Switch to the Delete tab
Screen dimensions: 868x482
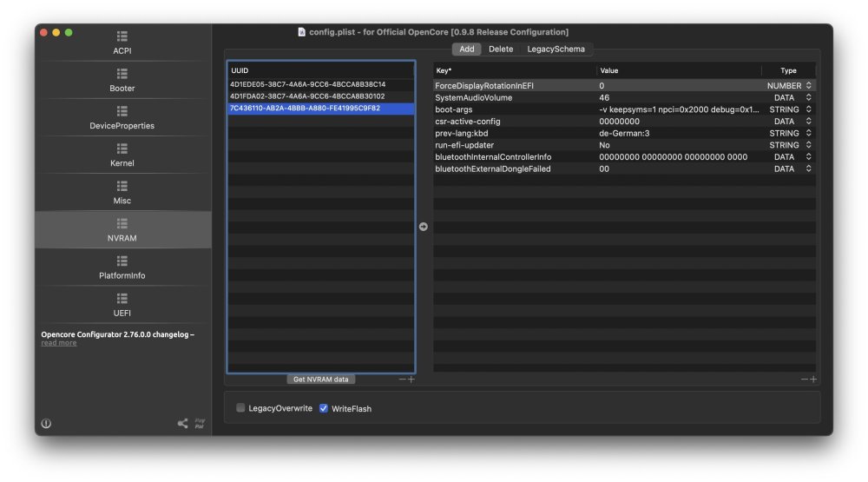click(501, 49)
